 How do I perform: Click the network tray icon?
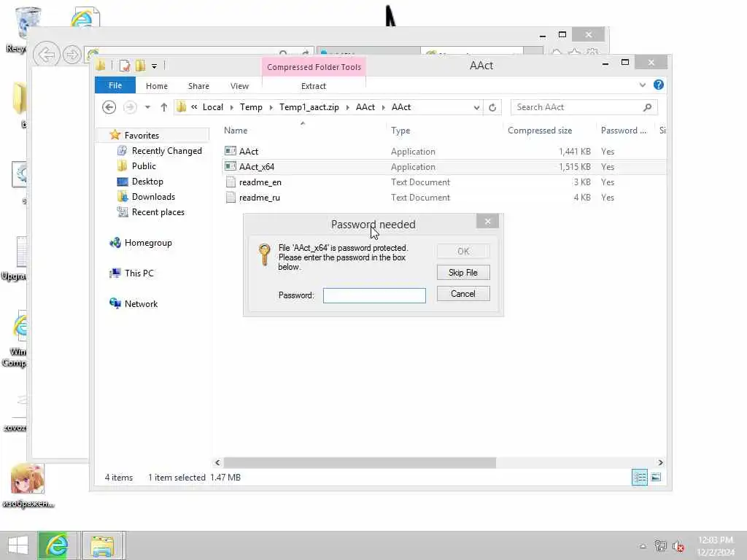tap(660, 546)
